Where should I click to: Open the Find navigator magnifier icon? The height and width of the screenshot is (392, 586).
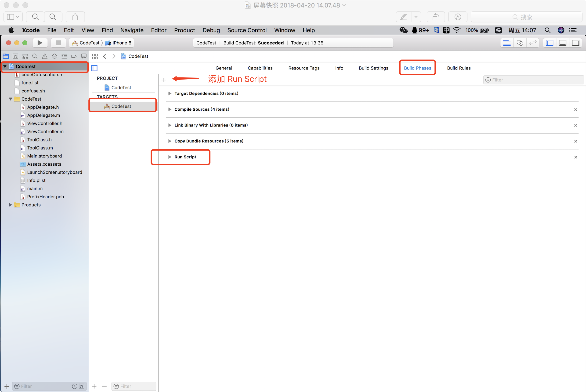point(35,56)
